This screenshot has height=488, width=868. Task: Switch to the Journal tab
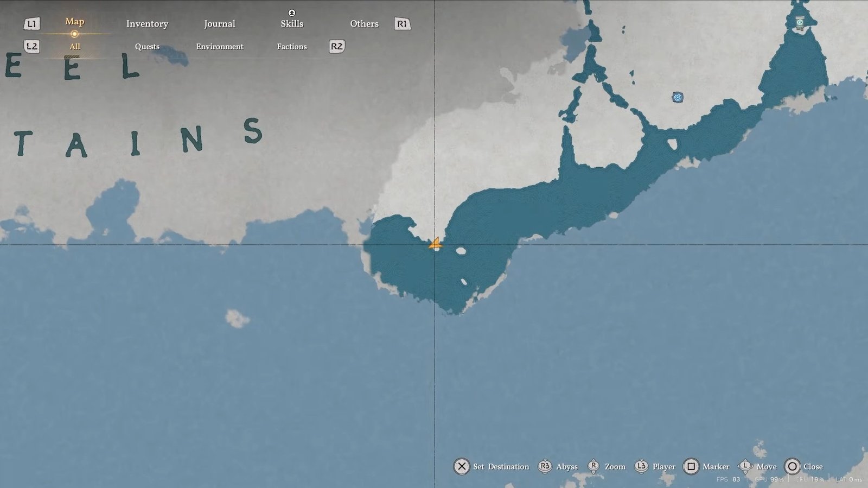point(219,24)
